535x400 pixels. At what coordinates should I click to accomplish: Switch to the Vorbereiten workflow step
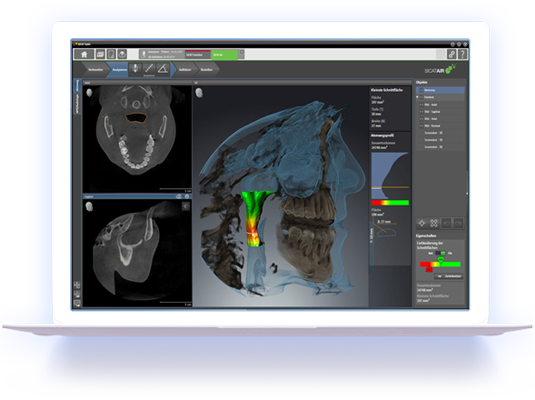tap(95, 70)
